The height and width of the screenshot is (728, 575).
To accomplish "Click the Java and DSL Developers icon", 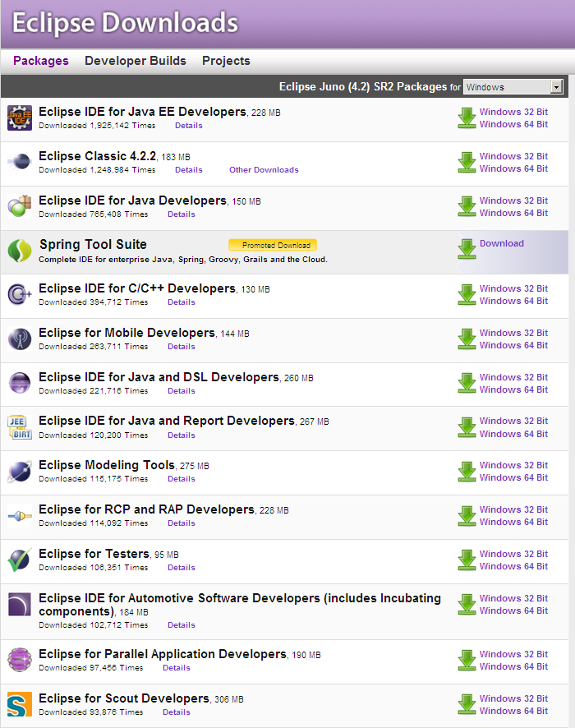I will click(20, 383).
